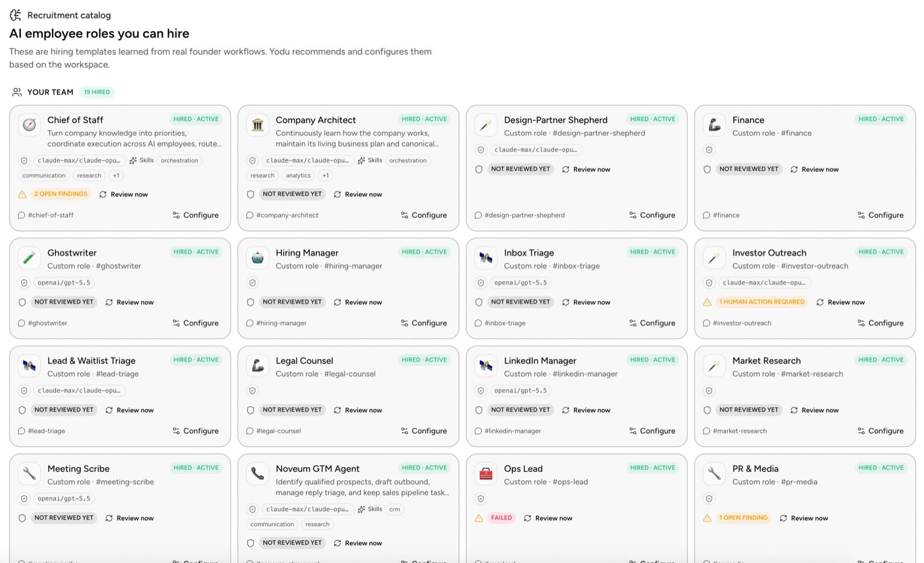
Task: Click the 1 OPEN FINDING badge on PR & Media
Action: tap(743, 518)
